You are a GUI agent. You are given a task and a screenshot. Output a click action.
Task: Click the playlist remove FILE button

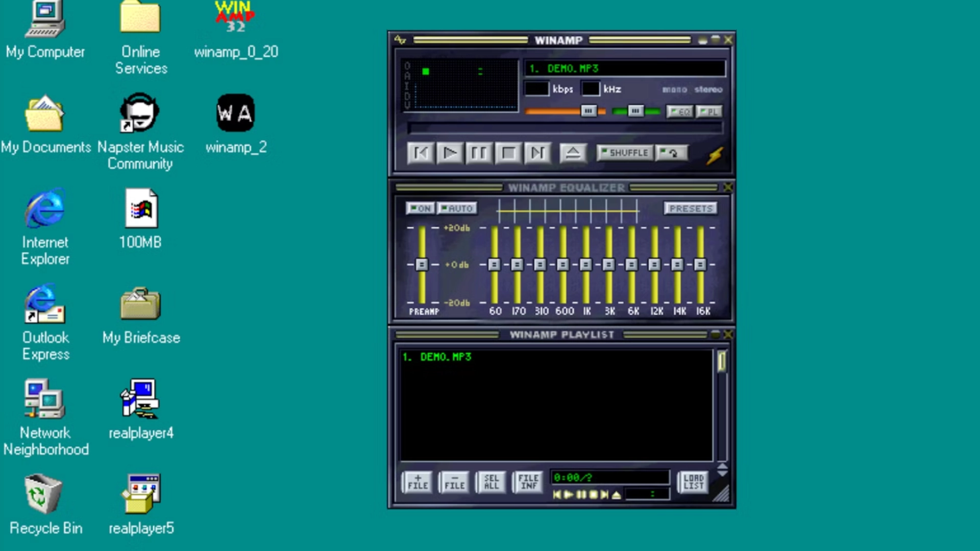[x=454, y=482]
